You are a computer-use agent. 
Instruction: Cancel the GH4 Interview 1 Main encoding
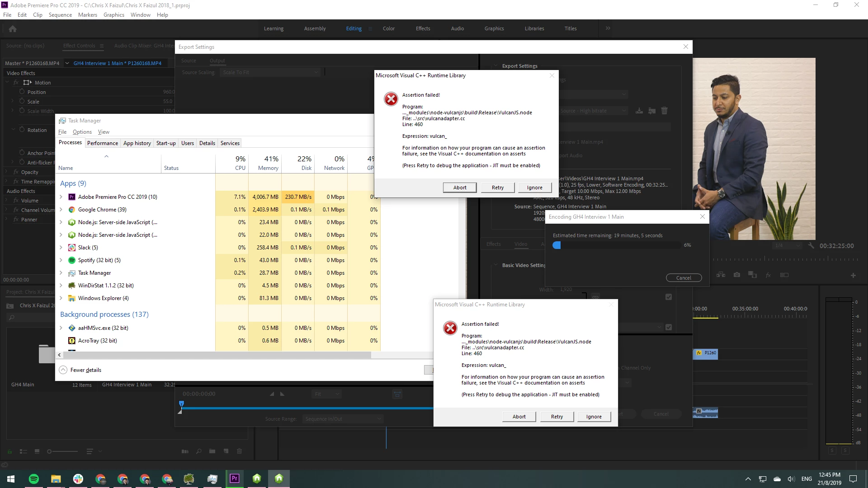(684, 278)
